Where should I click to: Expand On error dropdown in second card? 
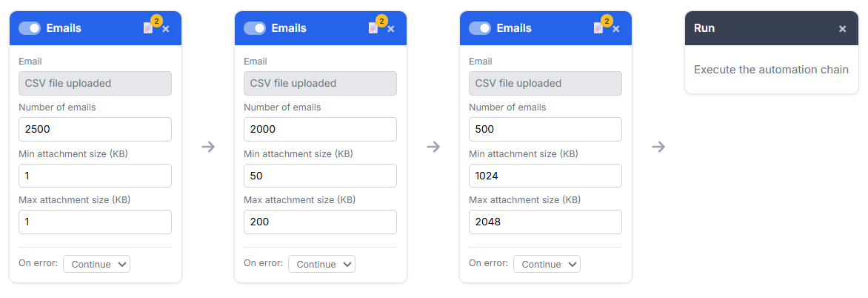(x=321, y=264)
